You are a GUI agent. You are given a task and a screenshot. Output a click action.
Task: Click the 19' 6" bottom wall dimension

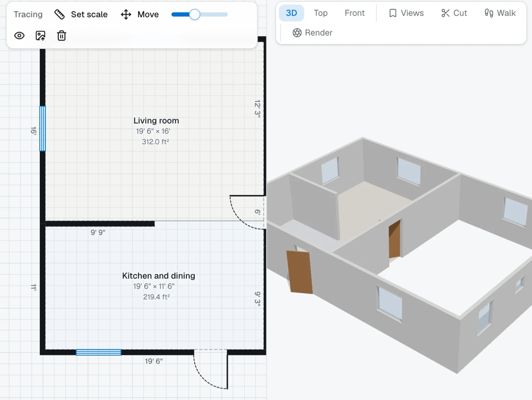pyautogui.click(x=154, y=361)
